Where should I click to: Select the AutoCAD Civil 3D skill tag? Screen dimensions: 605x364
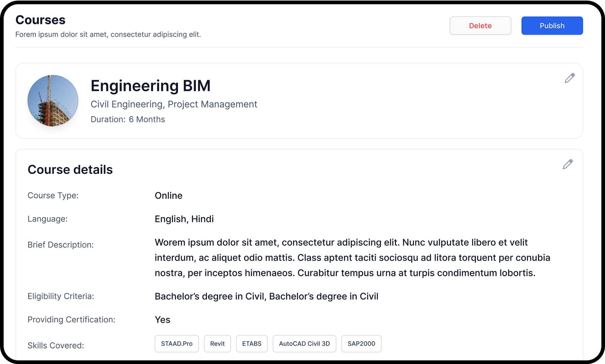(304, 344)
